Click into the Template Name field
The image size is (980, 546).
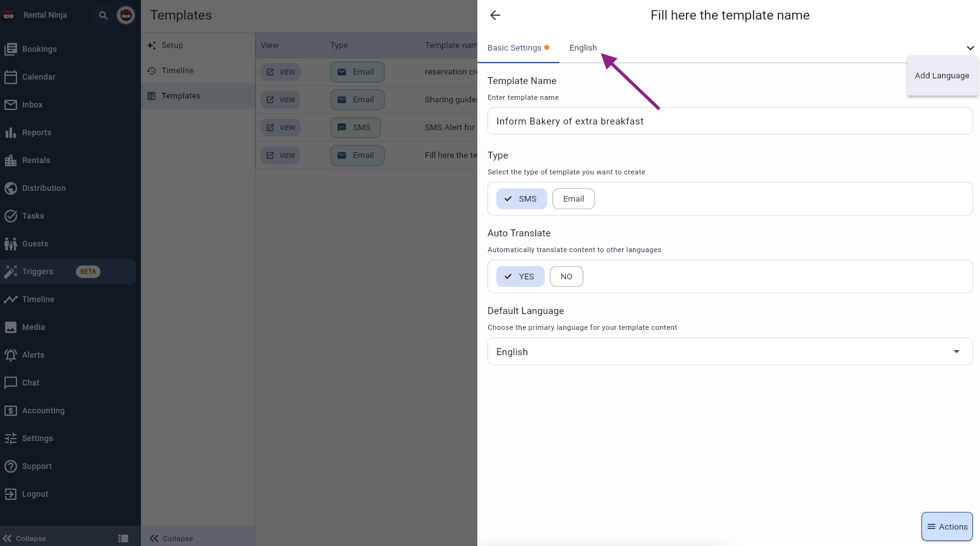pos(730,121)
